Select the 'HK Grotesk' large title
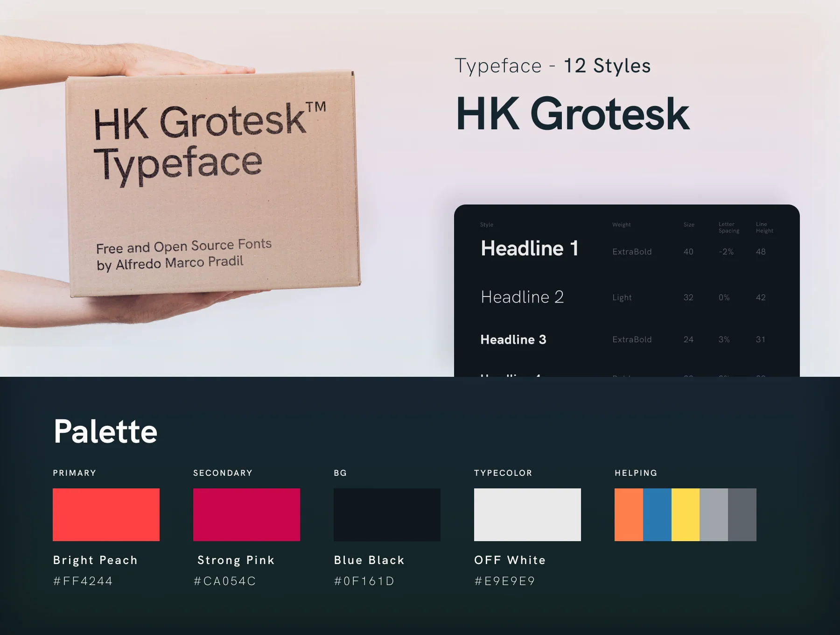 (x=573, y=113)
